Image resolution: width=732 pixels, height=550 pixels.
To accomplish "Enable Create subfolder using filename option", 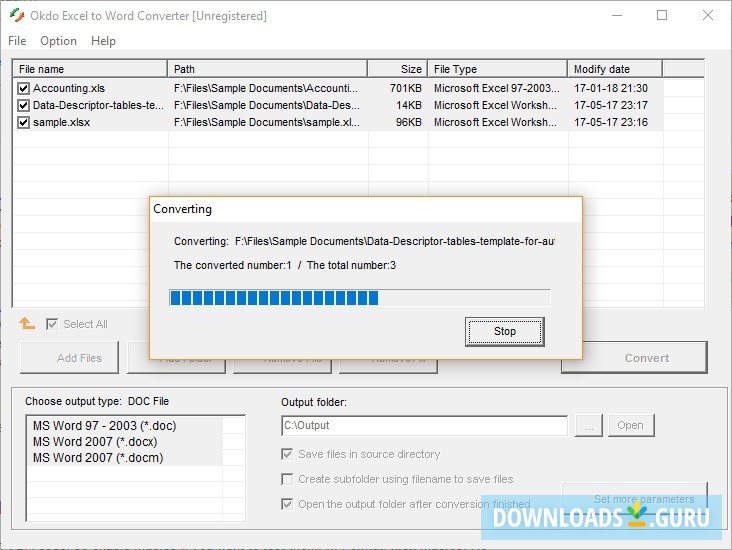I will pos(287,479).
